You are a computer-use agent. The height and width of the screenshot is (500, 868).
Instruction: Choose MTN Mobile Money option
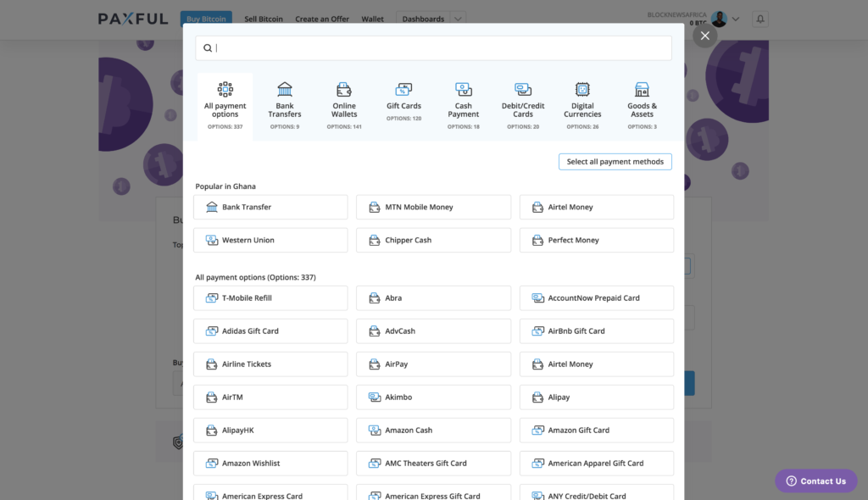coord(433,207)
